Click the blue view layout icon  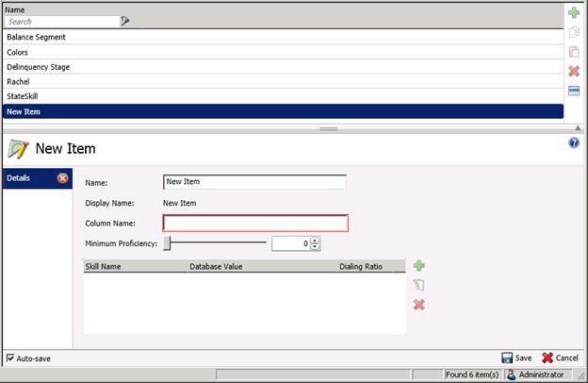click(x=573, y=92)
